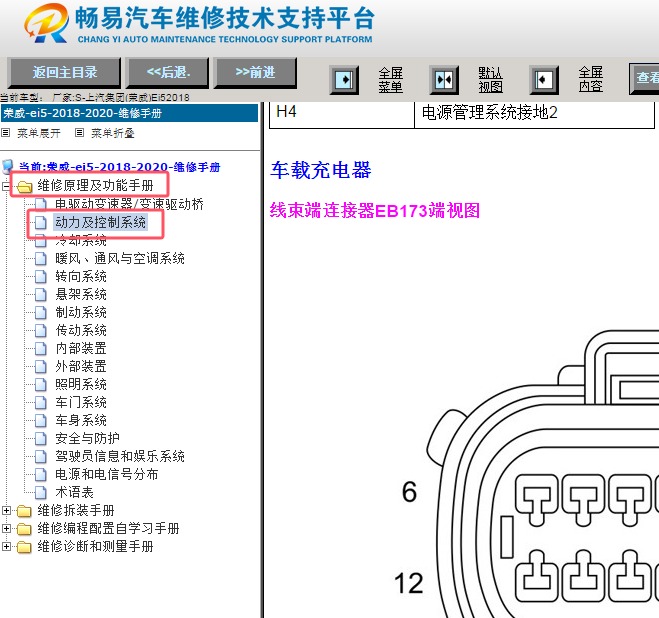This screenshot has width=659, height=618.
Task: Expand the 维修拆装手册 tree node
Action: pos(6,510)
